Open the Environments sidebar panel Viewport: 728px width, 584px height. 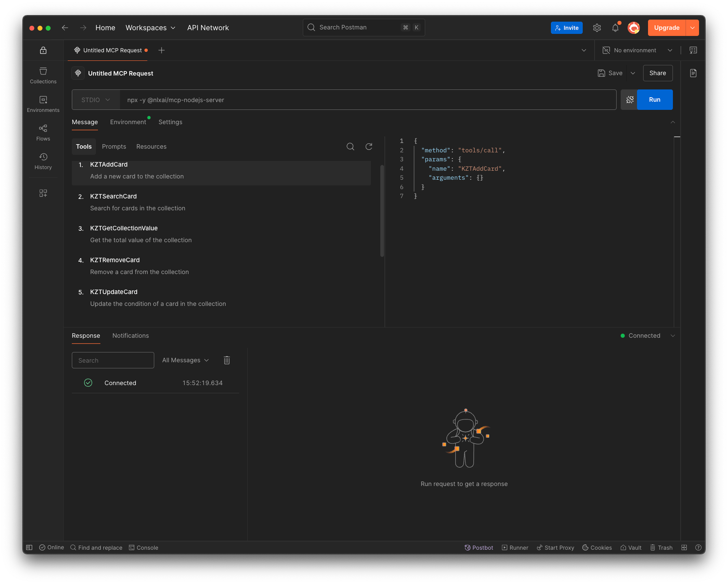(x=43, y=104)
